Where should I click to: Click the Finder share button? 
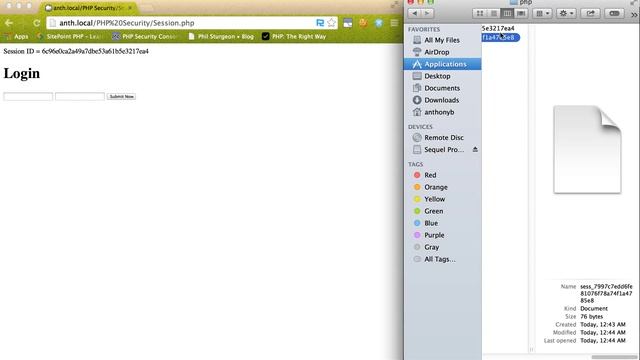[x=590, y=13]
